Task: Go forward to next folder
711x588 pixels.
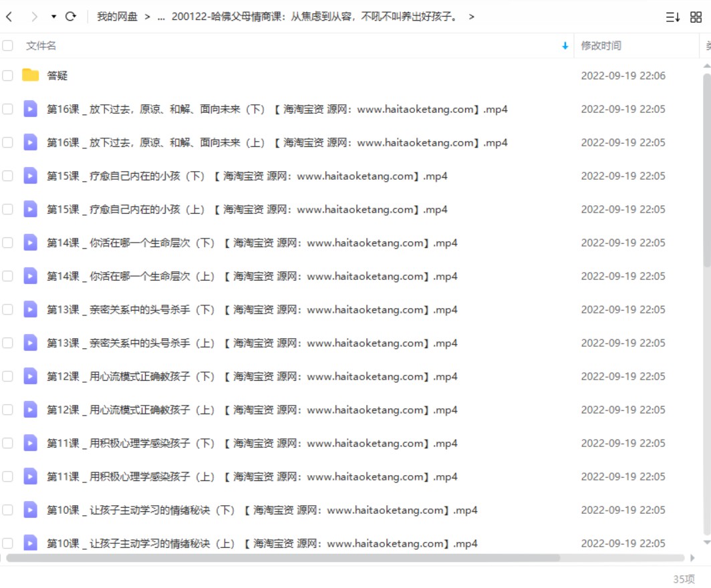Action: pyautogui.click(x=34, y=17)
